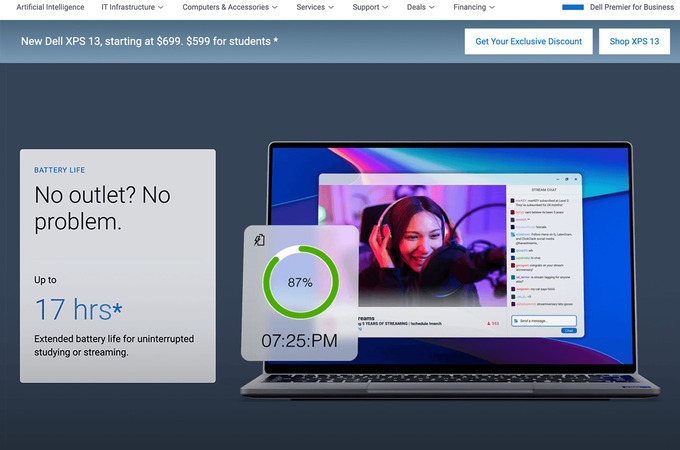Image resolution: width=680 pixels, height=450 pixels.
Task: Expand the IT Infrastructure chevron
Action: (160, 7)
